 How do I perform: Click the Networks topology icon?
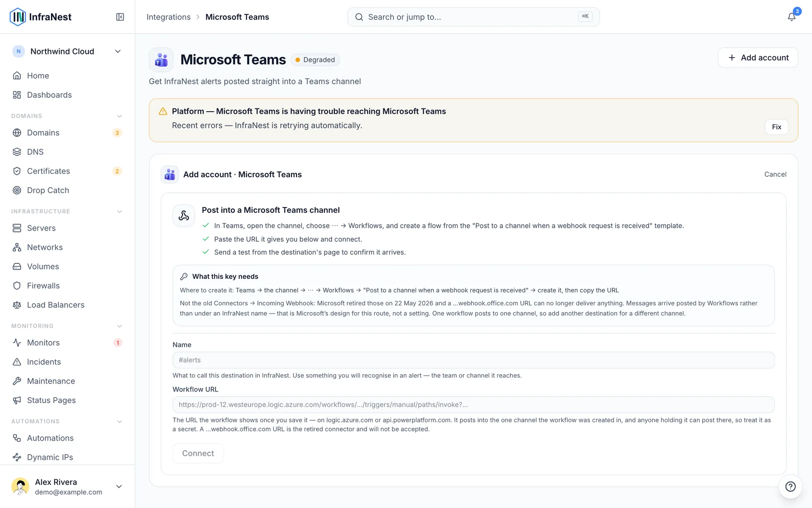[17, 247]
